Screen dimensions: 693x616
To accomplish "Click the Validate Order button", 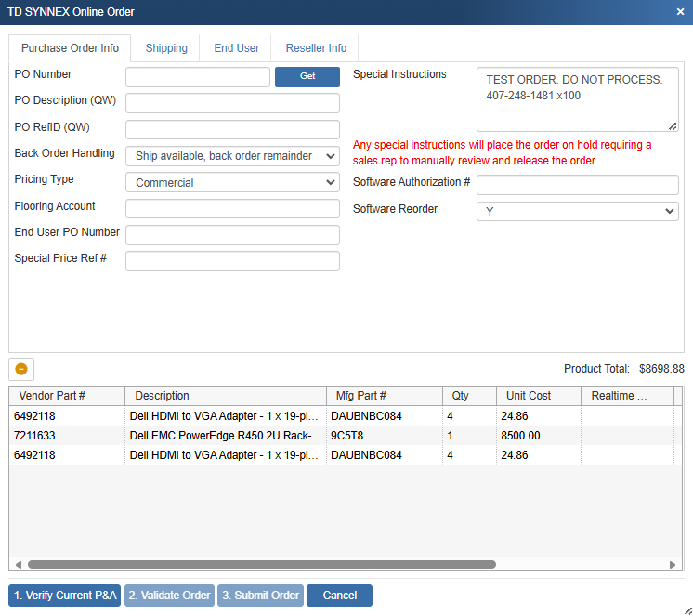I will pyautogui.click(x=169, y=596).
